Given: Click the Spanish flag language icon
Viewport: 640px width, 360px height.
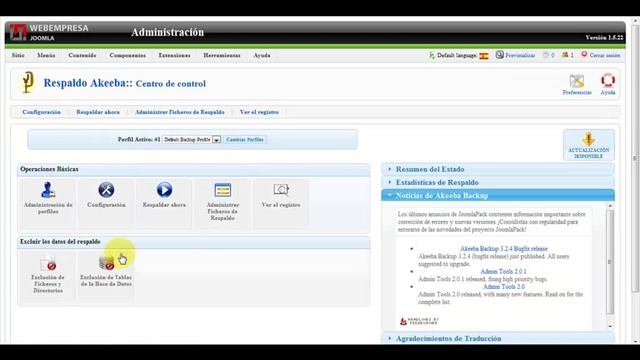Looking at the screenshot, I should [484, 56].
